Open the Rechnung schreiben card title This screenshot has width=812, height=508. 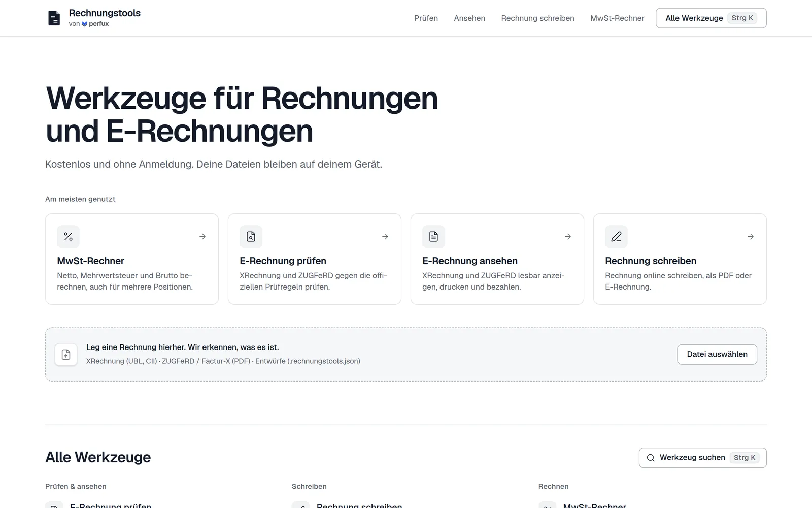651,261
